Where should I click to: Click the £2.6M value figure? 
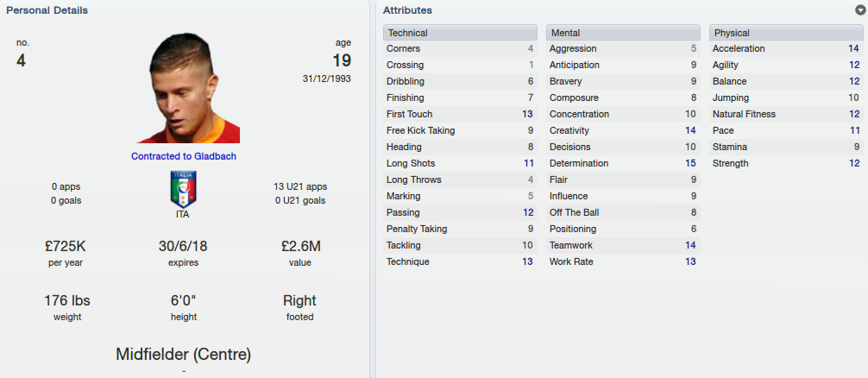click(x=300, y=246)
